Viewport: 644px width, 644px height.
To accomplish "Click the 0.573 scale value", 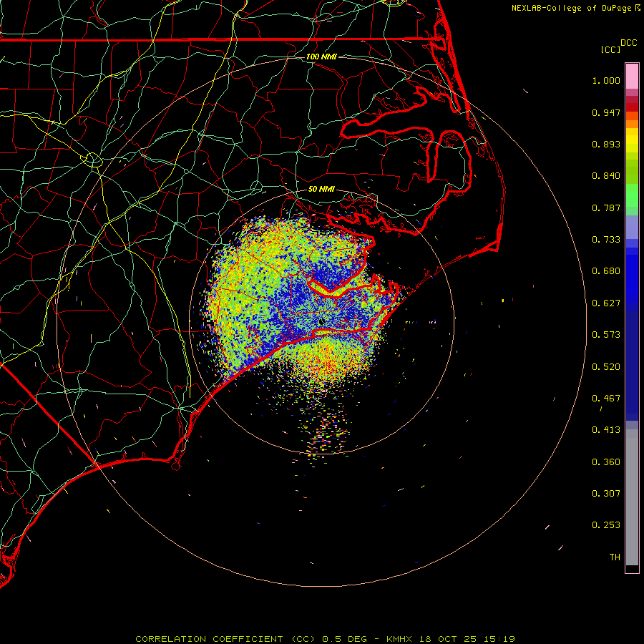I will 606,335.
